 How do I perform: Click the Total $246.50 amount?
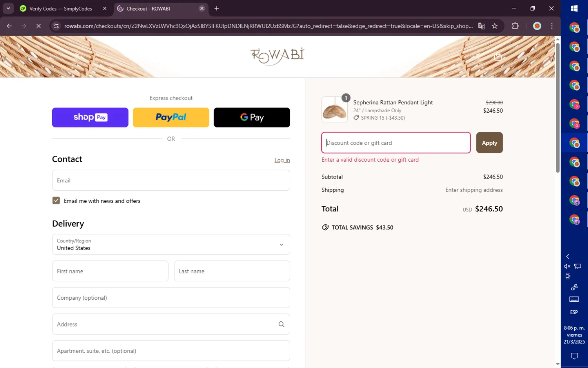coord(489,209)
